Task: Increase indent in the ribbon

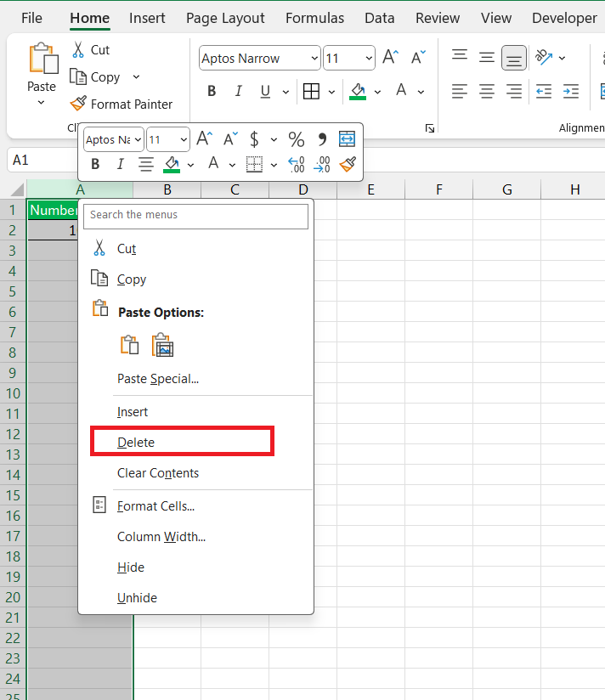Action: [x=571, y=91]
